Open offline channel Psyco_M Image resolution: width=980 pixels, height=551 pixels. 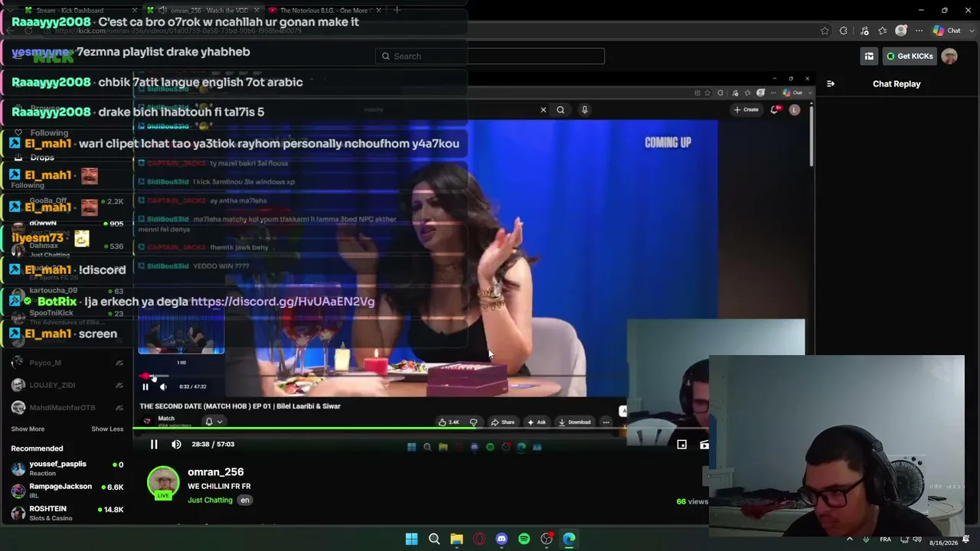point(67,363)
